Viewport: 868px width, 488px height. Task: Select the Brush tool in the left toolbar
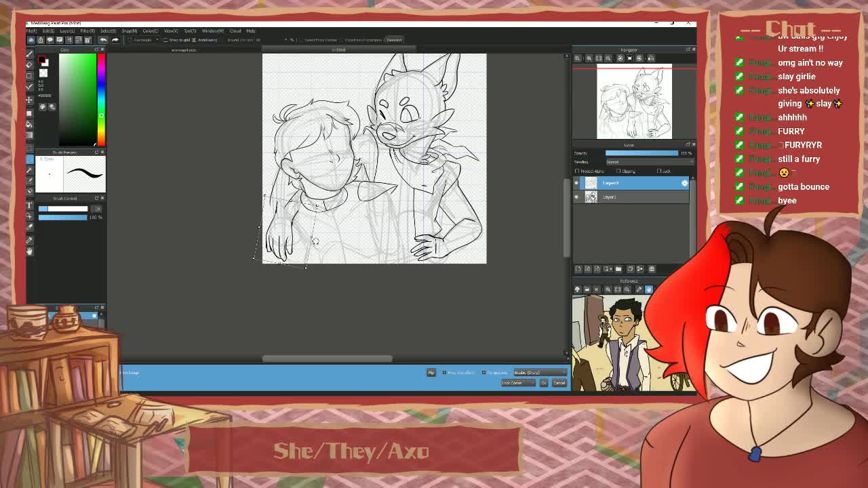29,54
